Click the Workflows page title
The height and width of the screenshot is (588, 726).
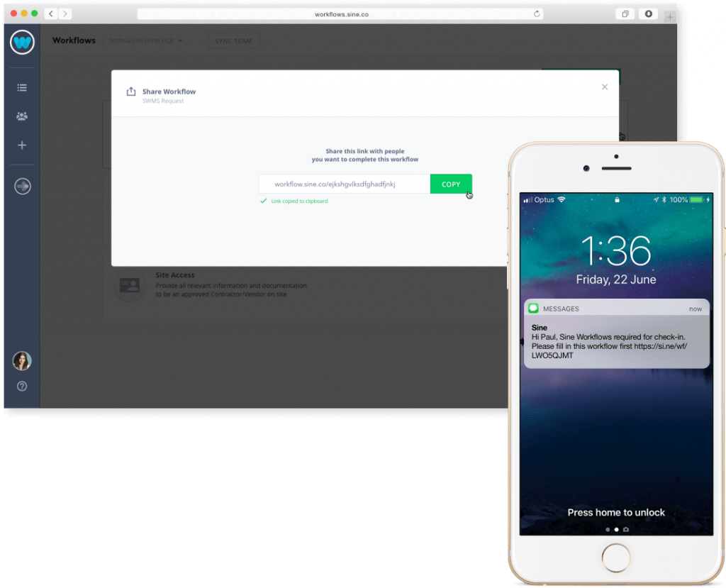tap(74, 40)
